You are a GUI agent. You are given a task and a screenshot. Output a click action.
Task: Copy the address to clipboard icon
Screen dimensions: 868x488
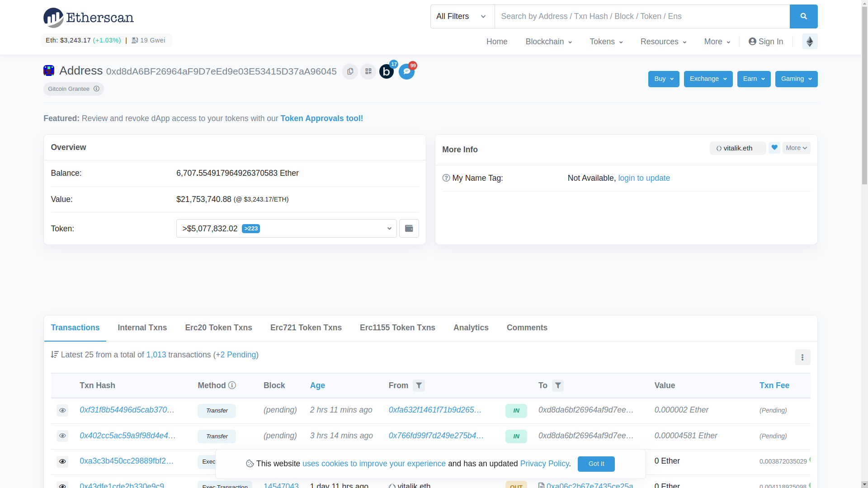click(x=350, y=71)
